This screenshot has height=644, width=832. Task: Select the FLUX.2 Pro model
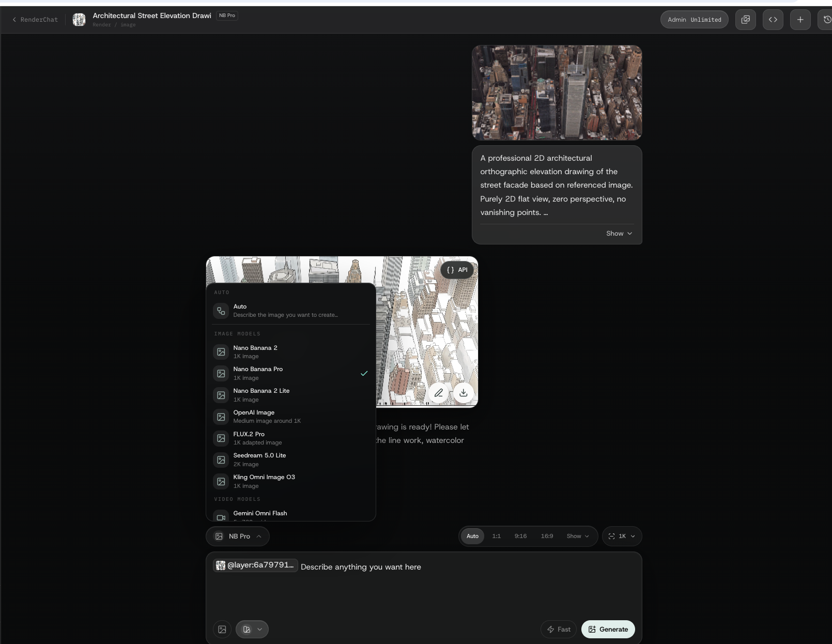(x=291, y=438)
